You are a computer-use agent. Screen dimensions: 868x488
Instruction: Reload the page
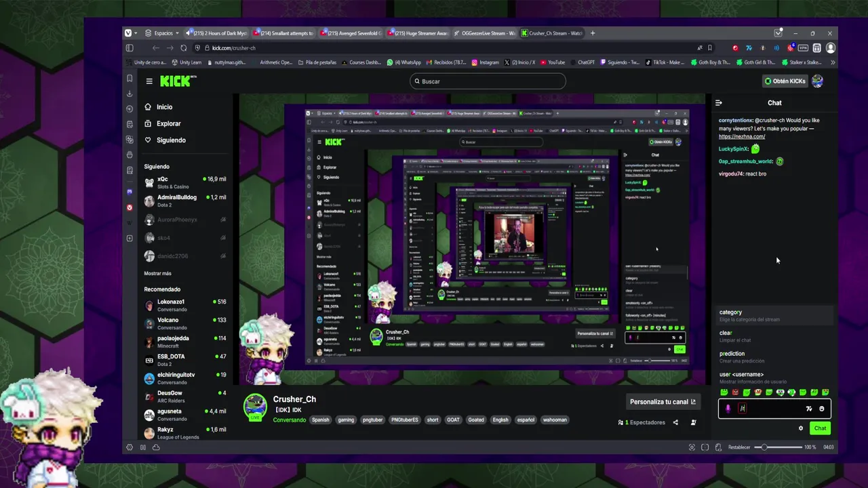(184, 48)
